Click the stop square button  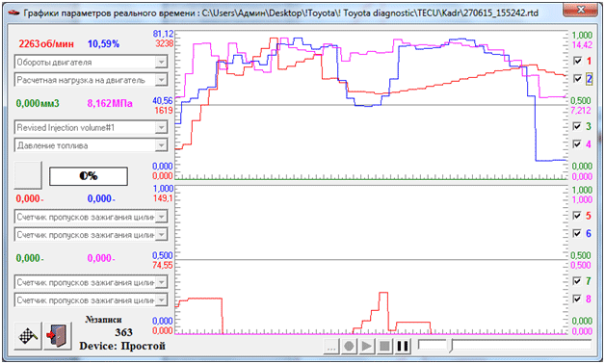(x=384, y=346)
